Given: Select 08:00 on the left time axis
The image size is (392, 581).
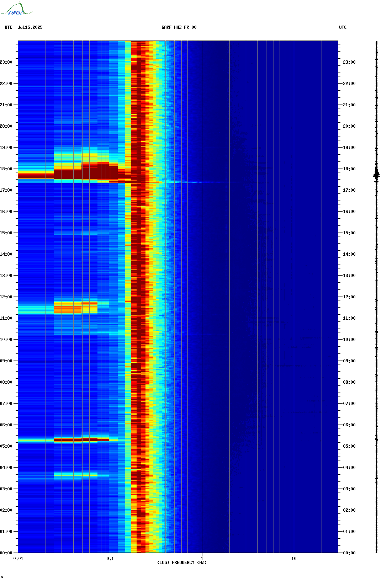Looking at the screenshot, I should point(6,382).
